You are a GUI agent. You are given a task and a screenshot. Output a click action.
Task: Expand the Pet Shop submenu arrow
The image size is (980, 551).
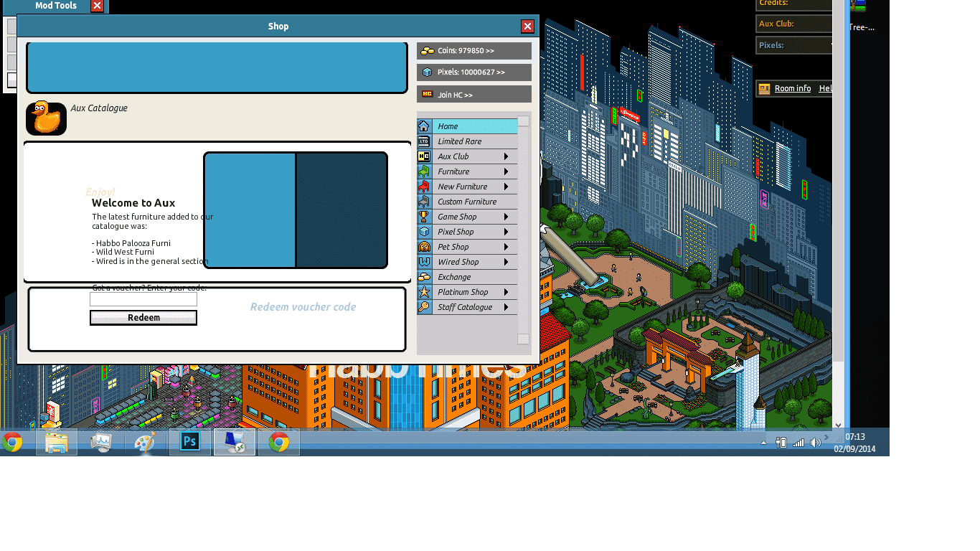click(506, 247)
